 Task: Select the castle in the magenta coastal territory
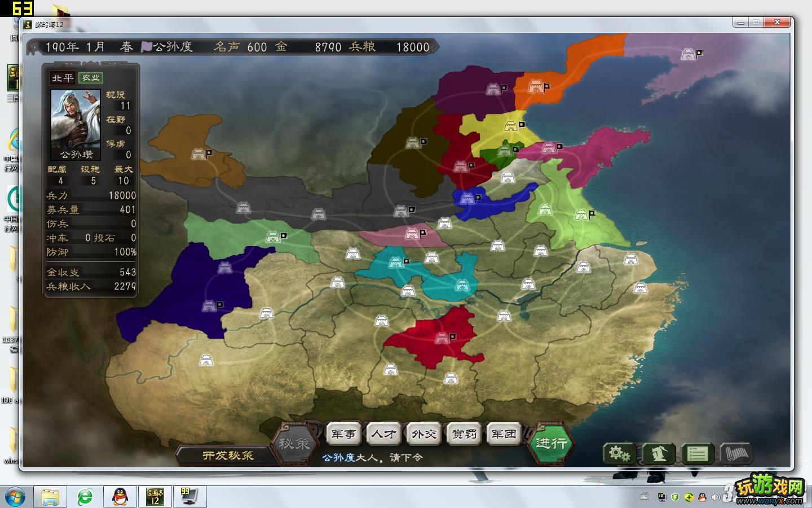click(548, 148)
